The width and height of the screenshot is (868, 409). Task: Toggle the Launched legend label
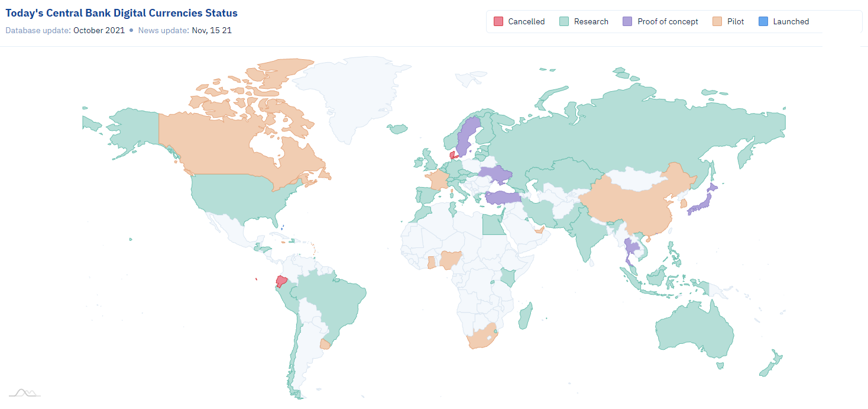(x=791, y=21)
